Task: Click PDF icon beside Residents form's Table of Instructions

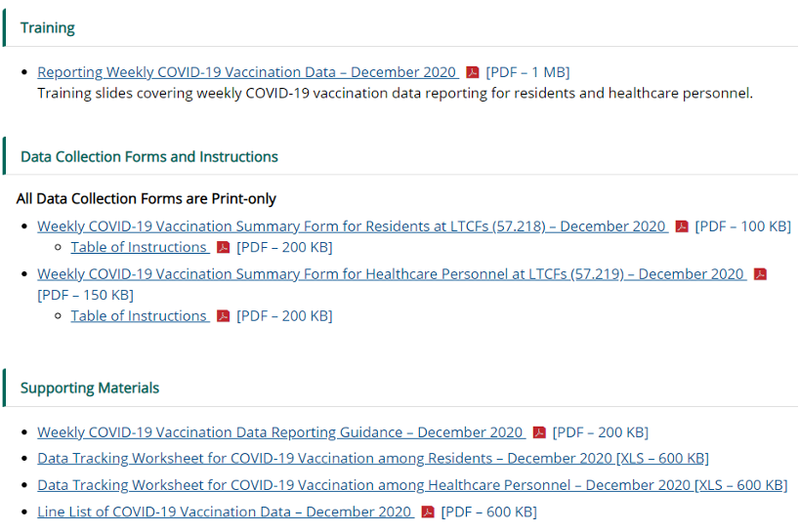Action: pos(223,248)
